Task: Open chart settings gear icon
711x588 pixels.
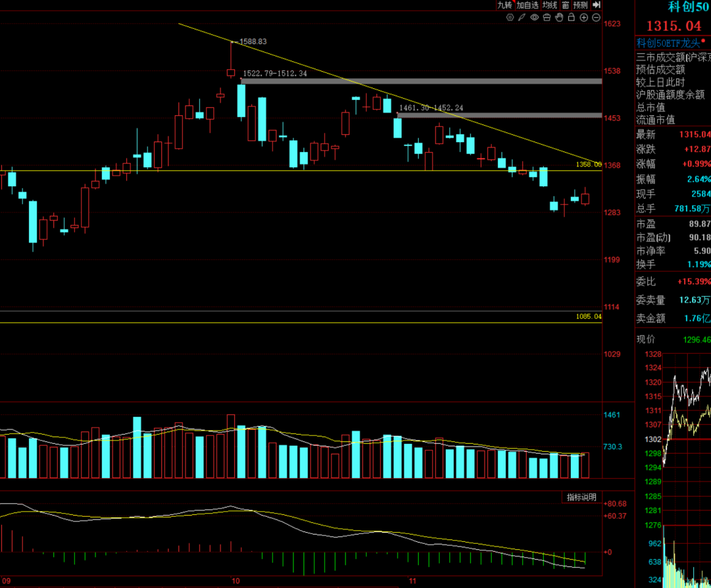Action: (x=510, y=17)
